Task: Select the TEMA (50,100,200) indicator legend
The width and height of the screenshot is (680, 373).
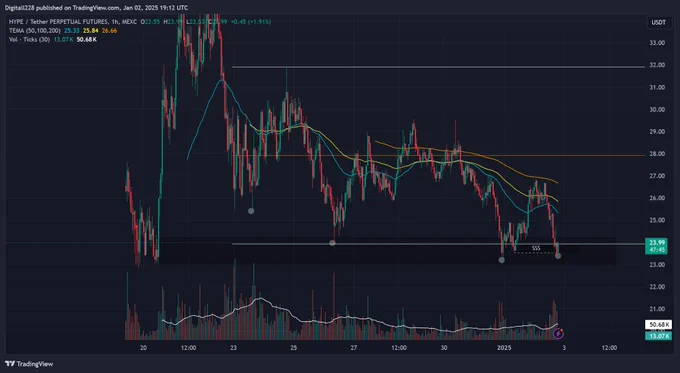Action: pyautogui.click(x=35, y=31)
